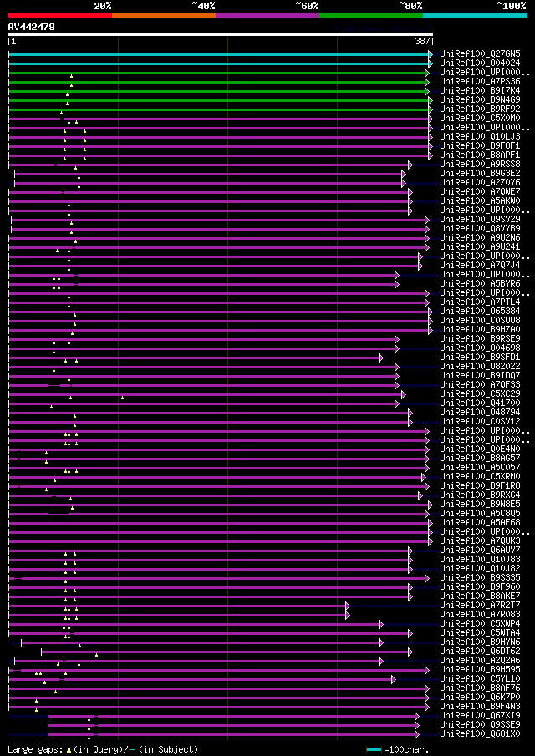Open hit UniRef100_B9RF92
This screenshot has height=756, width=535.
tap(480, 109)
